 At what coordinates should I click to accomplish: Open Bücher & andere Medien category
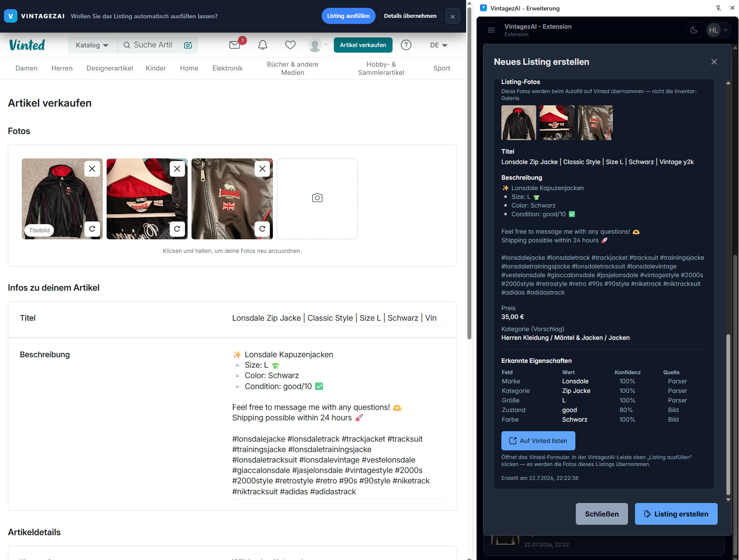[292, 68]
